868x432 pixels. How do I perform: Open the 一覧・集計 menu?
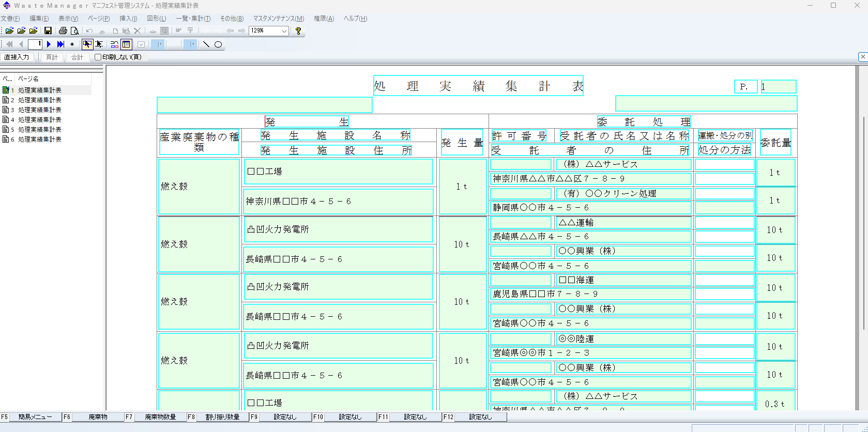point(193,19)
